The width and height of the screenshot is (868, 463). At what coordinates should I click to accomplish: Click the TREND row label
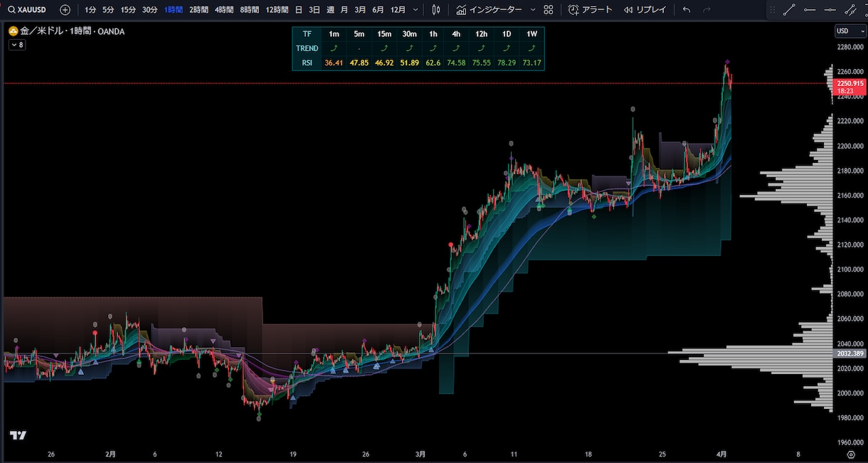tap(307, 48)
